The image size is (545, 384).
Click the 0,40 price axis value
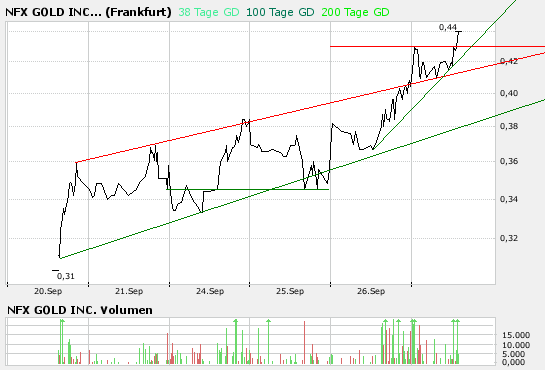(509, 93)
